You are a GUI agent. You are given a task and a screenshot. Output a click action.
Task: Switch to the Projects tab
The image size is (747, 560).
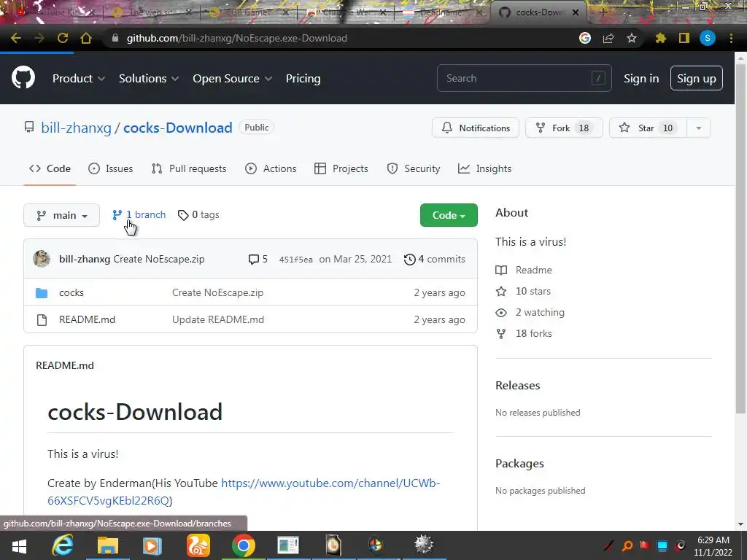pyautogui.click(x=341, y=168)
